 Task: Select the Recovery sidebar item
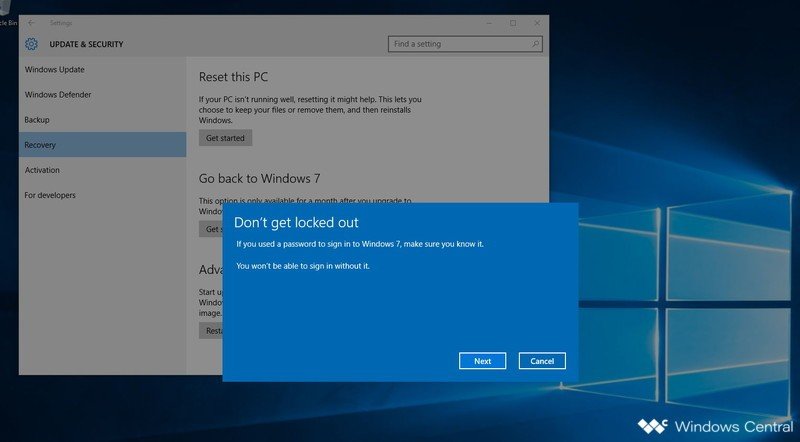[103, 145]
